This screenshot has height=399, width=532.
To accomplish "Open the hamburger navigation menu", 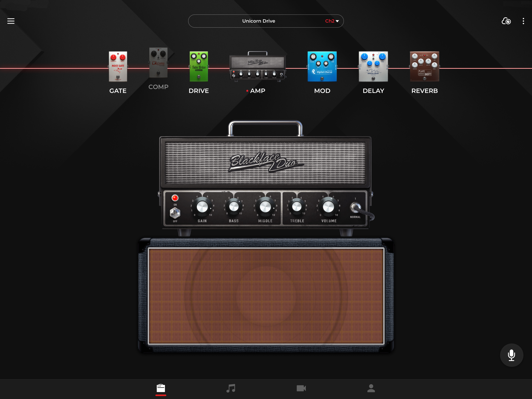I will (11, 20).
